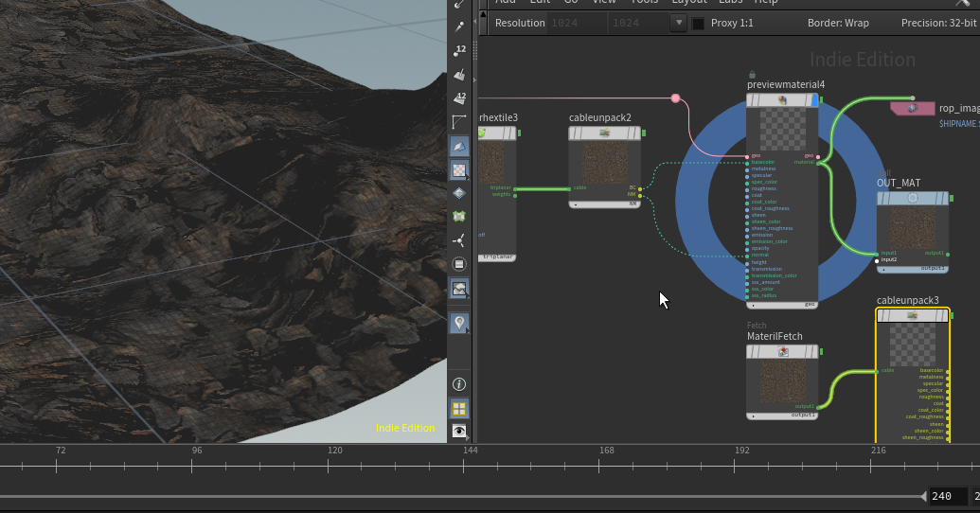Image resolution: width=980 pixels, height=513 pixels.
Task: Toggle blue flag on previewmaterial4
Action: point(814,100)
